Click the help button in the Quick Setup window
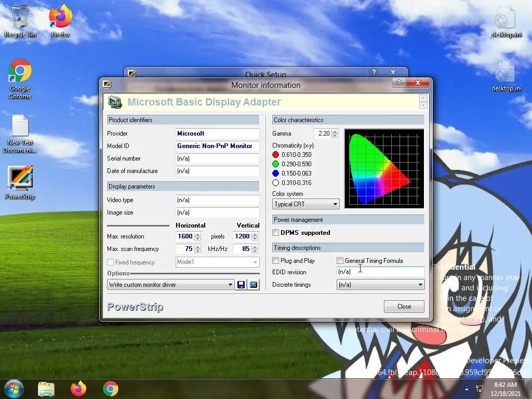 [x=374, y=72]
